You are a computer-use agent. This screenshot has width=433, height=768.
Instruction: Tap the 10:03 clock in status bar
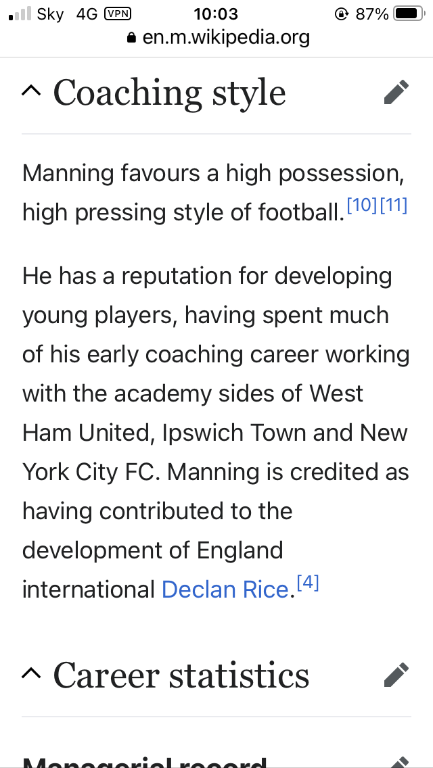coord(216,14)
